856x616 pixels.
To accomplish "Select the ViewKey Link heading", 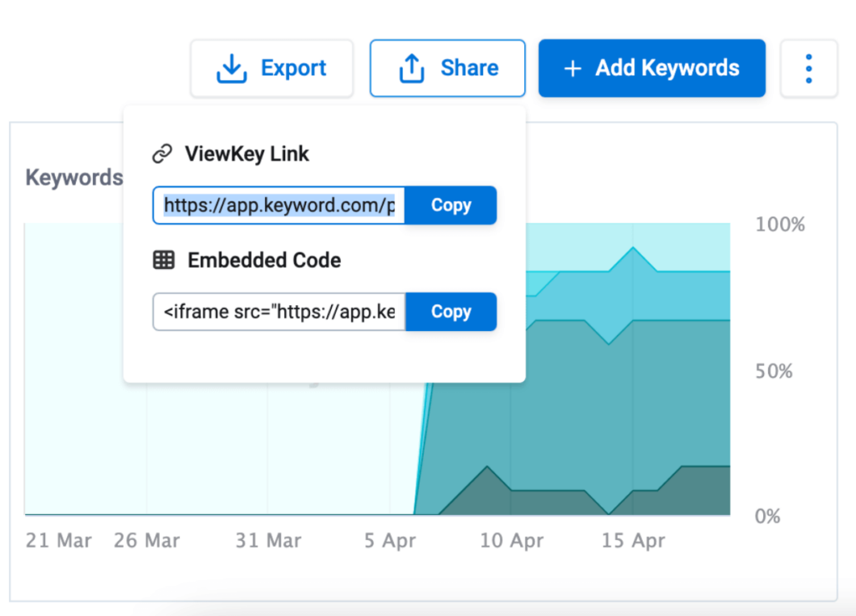I will pos(247,154).
